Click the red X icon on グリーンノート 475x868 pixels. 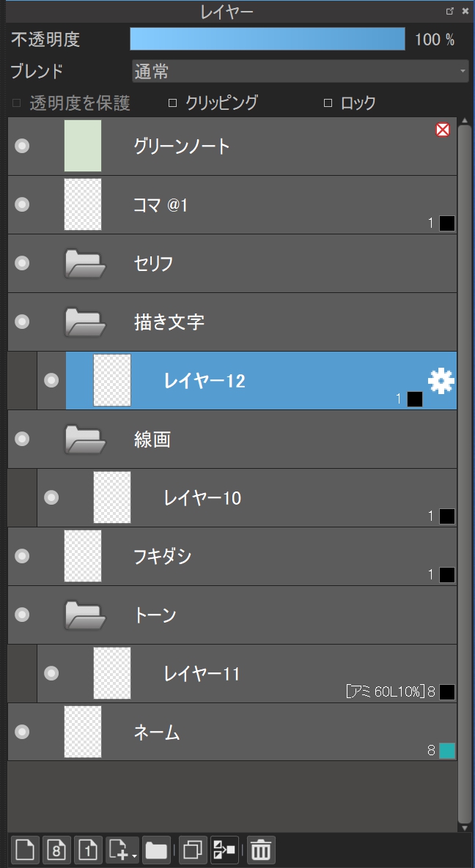pos(442,130)
